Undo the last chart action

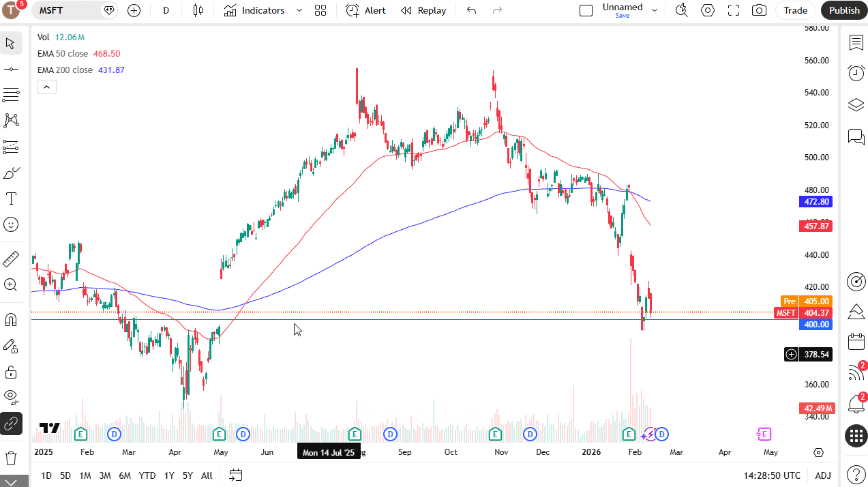(x=471, y=10)
